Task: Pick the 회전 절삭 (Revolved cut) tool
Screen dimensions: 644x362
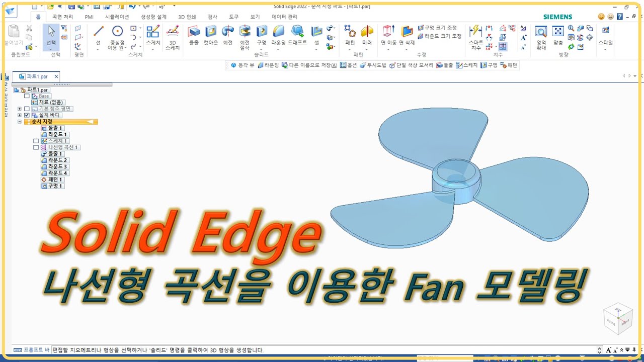Action: pyautogui.click(x=245, y=37)
